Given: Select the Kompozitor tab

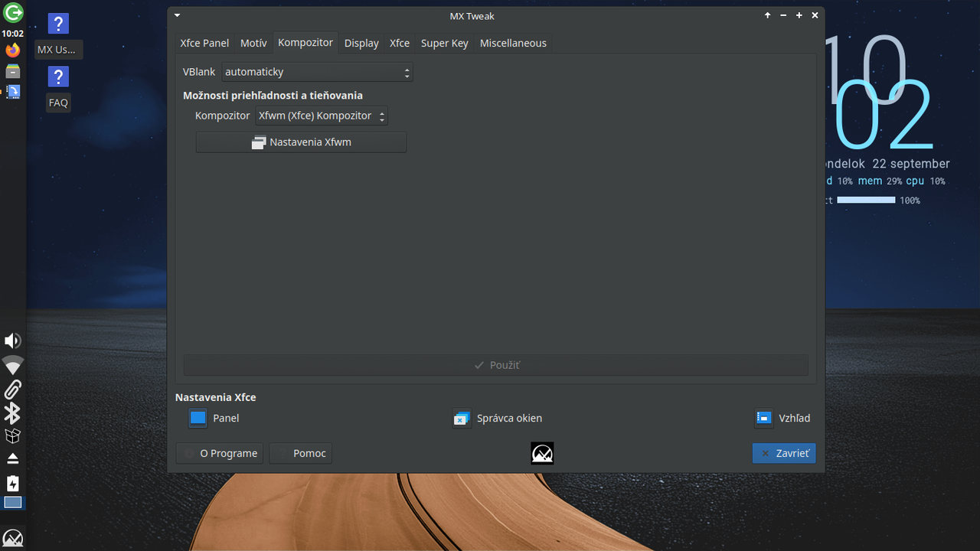Looking at the screenshot, I should click(305, 43).
